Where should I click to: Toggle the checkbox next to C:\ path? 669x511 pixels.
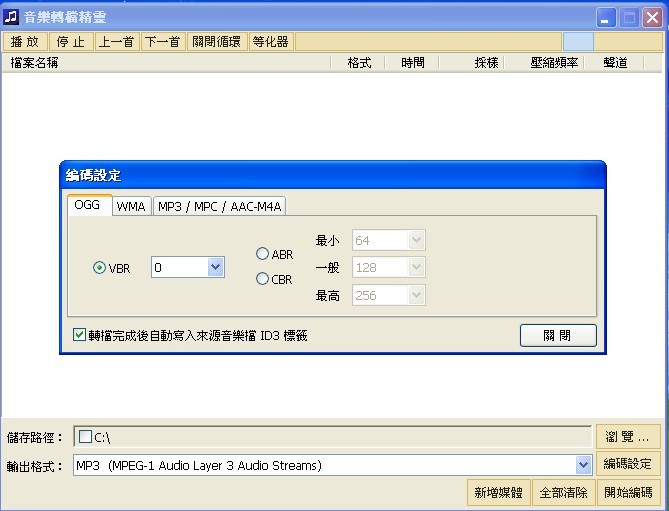point(85,437)
